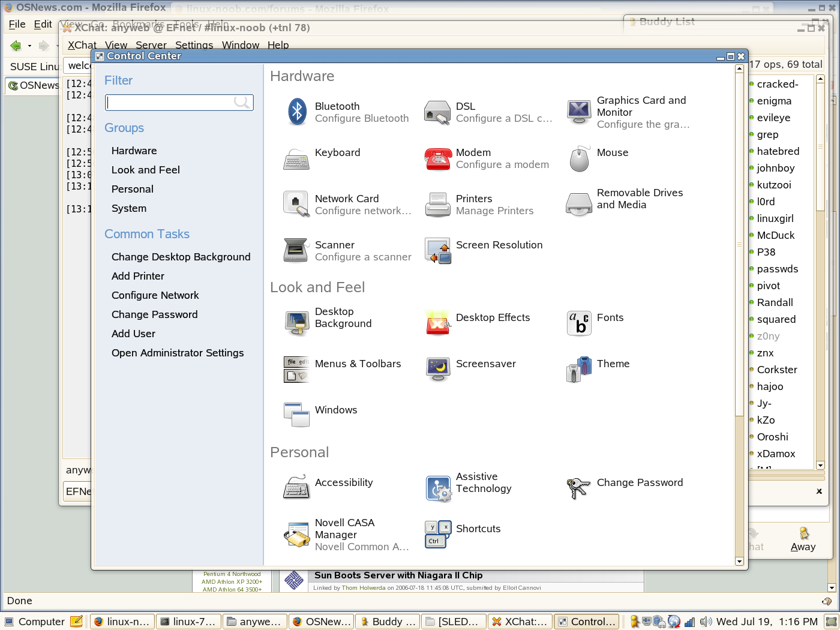Open the red Modem icon
Viewport: 840px width, 630px height.
[x=437, y=159]
